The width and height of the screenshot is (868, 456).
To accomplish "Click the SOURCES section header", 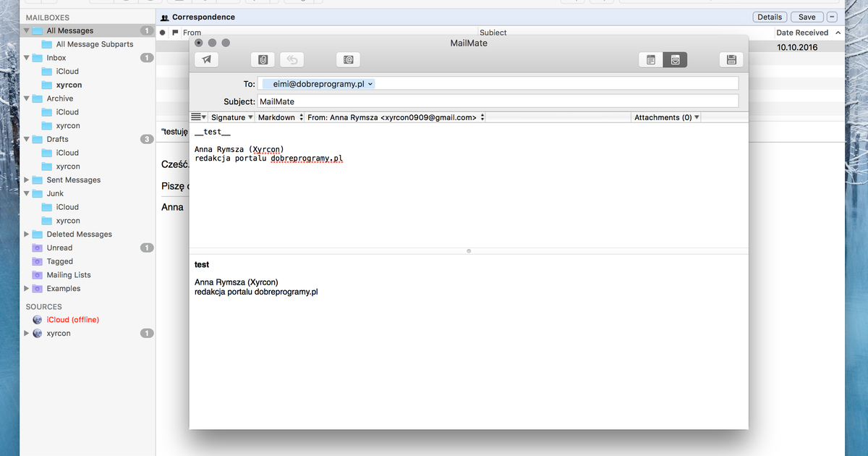I will [x=44, y=307].
